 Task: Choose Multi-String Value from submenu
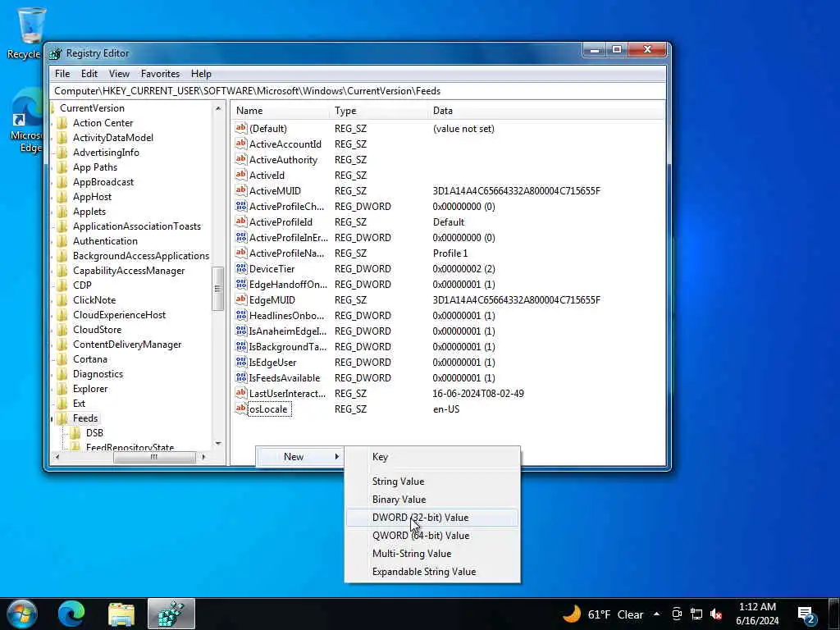431,554
